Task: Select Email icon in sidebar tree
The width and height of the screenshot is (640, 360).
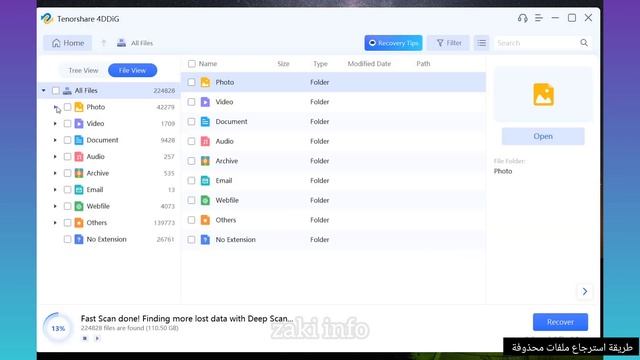Action: click(79, 189)
